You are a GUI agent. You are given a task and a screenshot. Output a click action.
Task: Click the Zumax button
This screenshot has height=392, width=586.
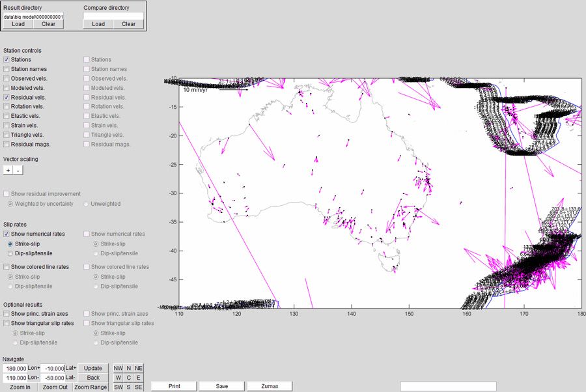[x=270, y=386]
